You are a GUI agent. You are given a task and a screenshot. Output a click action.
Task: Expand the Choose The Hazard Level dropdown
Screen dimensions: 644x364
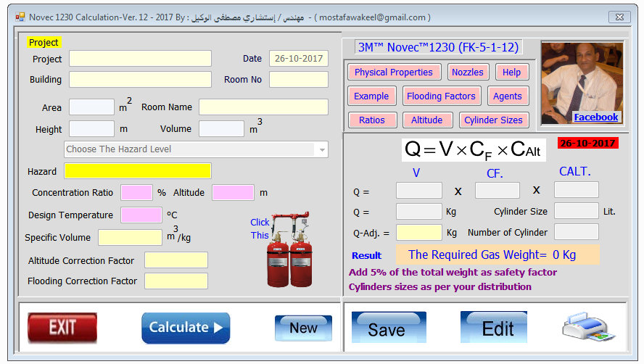322,149
